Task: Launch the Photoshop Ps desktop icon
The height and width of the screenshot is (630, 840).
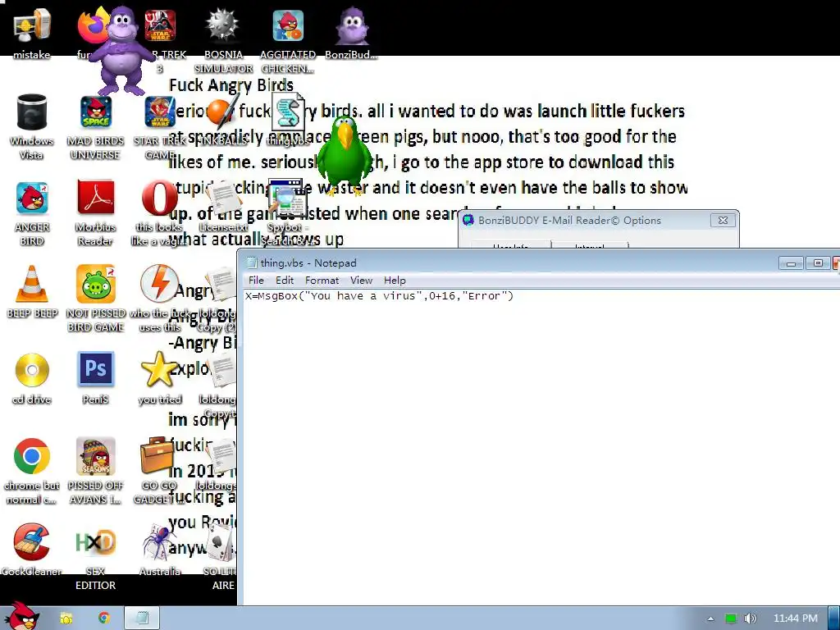Action: [95, 369]
